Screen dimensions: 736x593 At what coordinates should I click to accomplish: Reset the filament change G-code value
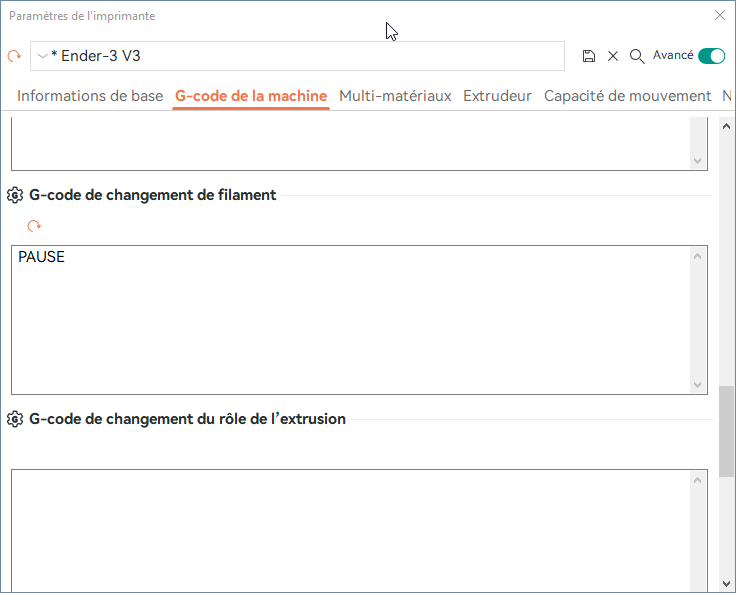pos(34,227)
